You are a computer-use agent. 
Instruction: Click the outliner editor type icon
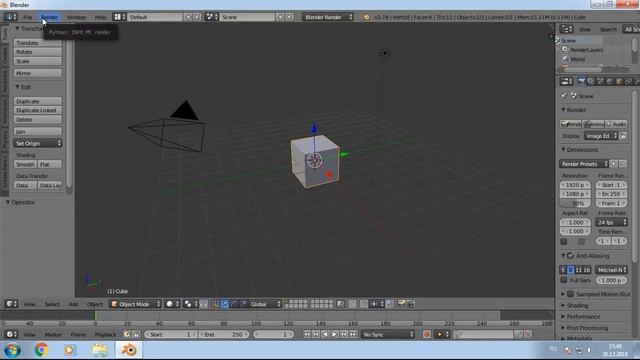click(x=566, y=29)
